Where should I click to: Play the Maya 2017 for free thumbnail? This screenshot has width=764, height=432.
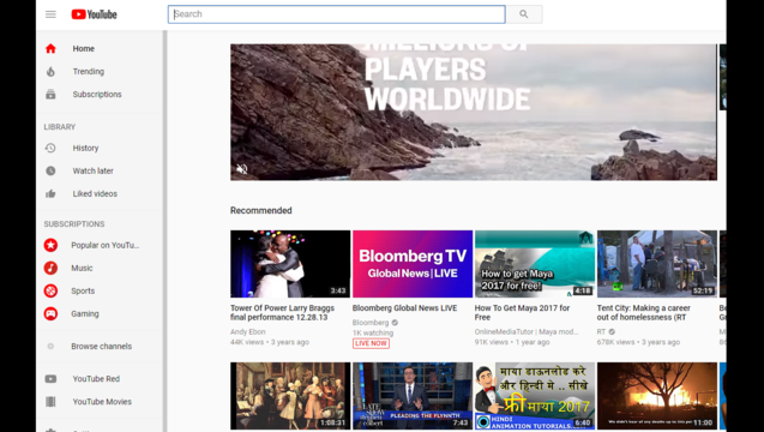coord(535,264)
